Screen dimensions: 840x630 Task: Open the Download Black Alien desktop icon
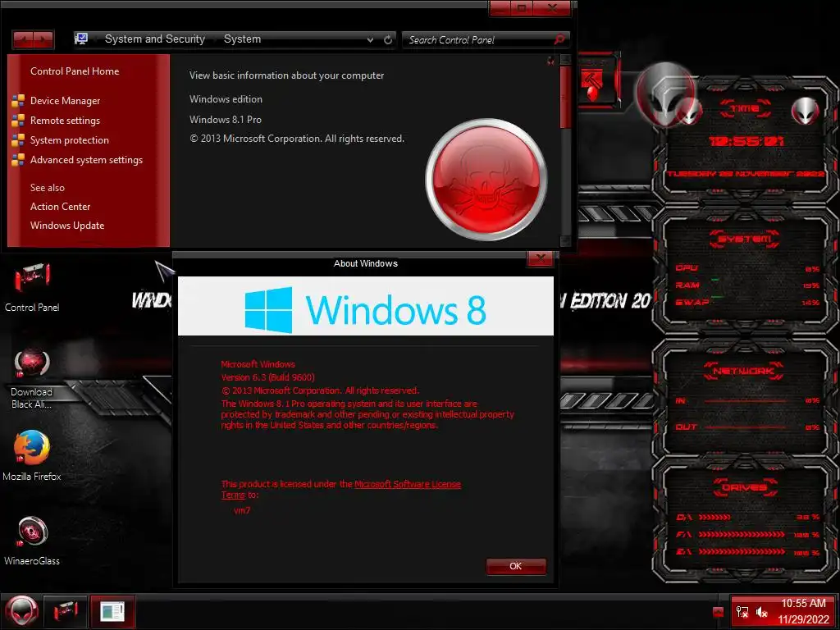coord(32,379)
